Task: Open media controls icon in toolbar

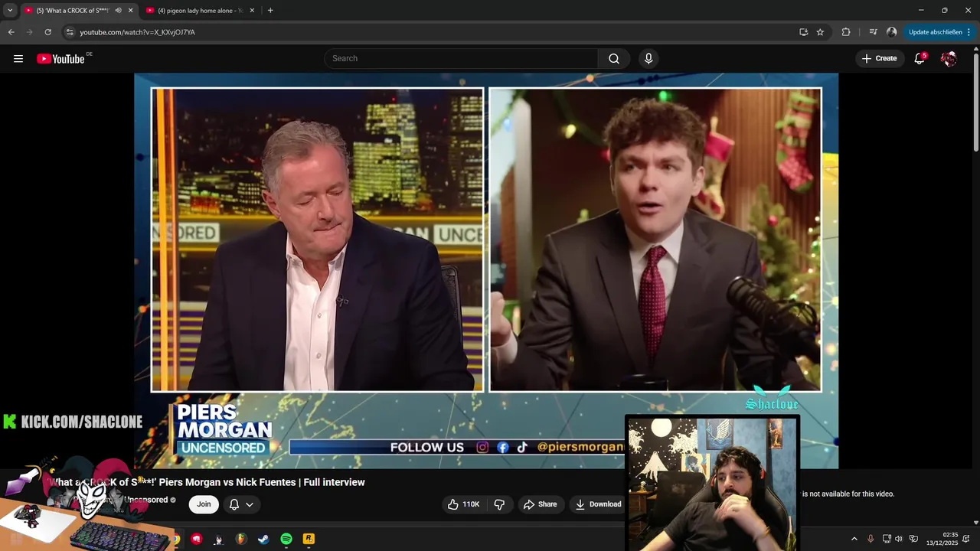Action: (874, 32)
